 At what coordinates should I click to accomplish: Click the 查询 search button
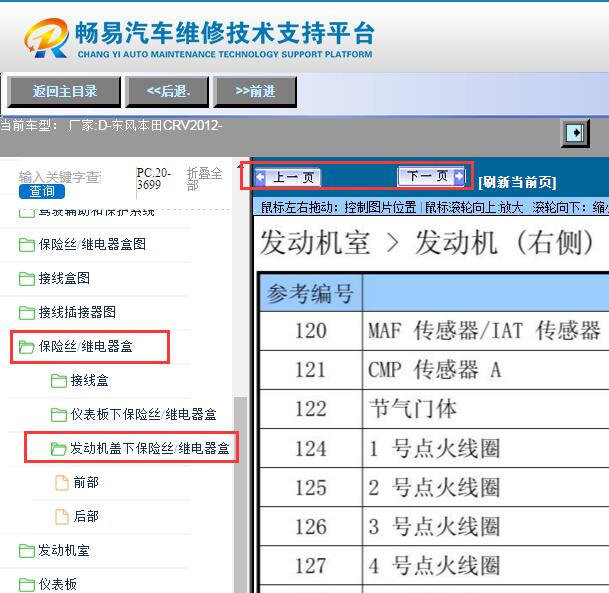(42, 191)
